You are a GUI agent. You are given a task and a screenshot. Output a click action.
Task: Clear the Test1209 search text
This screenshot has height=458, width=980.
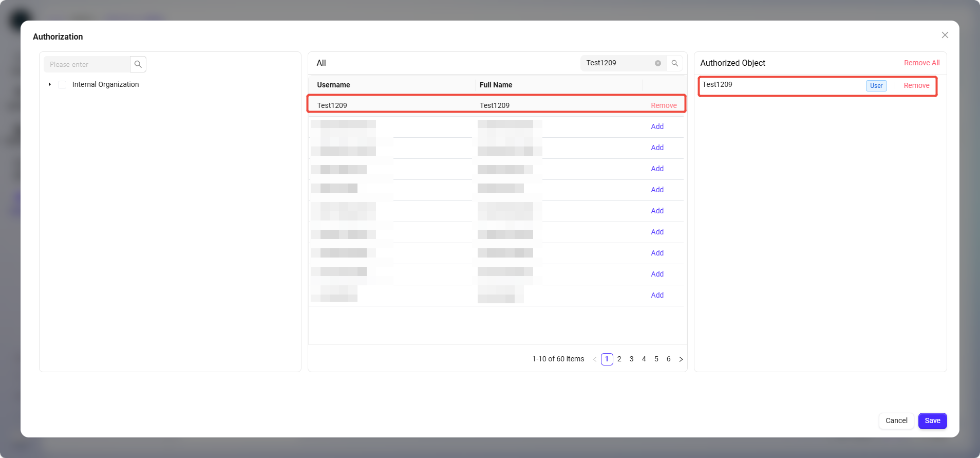pos(658,63)
